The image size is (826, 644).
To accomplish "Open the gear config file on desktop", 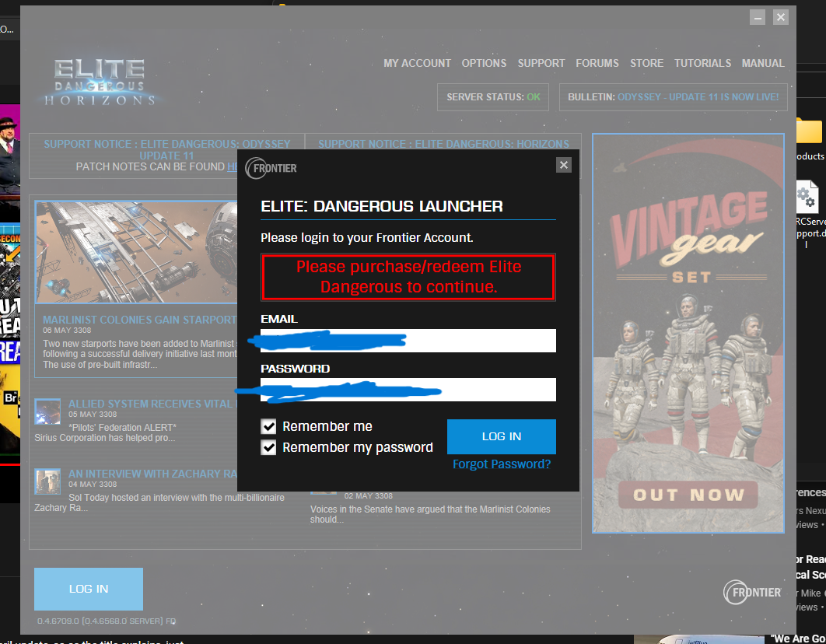I will (807, 197).
